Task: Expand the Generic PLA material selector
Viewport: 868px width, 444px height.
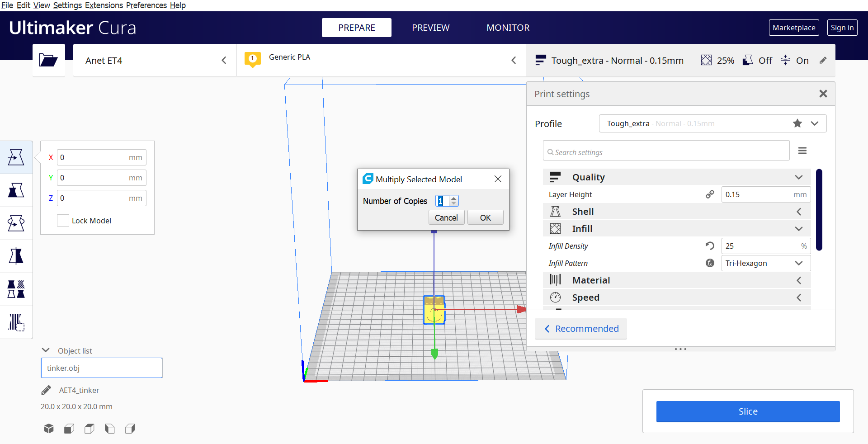Action: 381,60
